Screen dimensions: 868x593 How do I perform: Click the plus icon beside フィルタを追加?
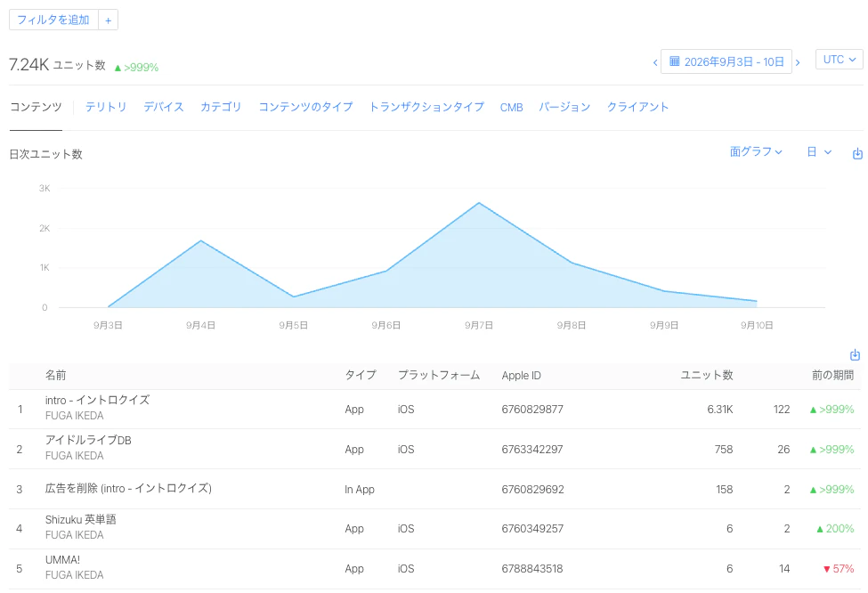click(108, 20)
